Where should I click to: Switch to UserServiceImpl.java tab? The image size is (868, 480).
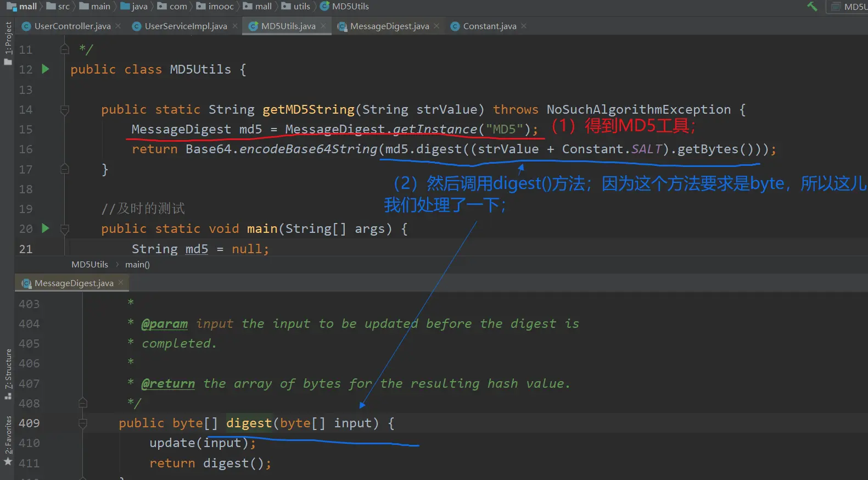coord(186,26)
